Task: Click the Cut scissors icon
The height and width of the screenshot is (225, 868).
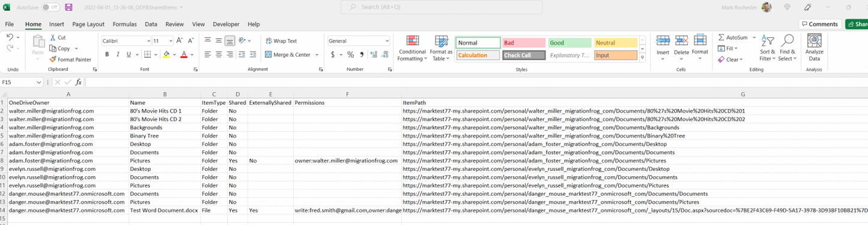Action: [53, 37]
